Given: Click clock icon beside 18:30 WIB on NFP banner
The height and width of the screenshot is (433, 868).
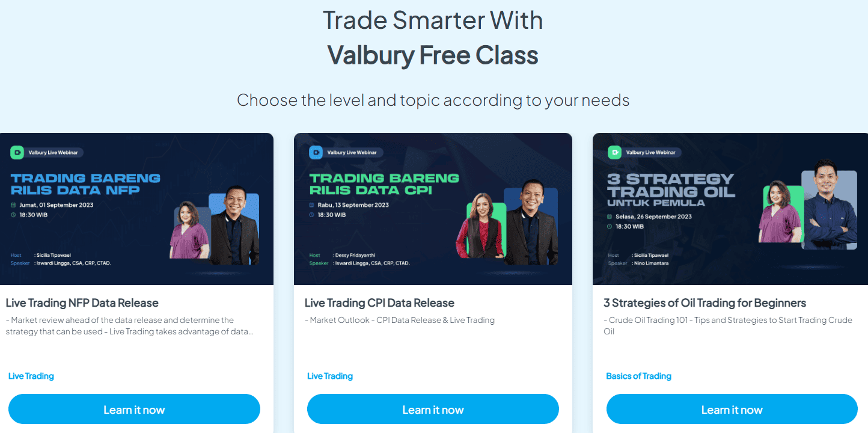Looking at the screenshot, I should (13, 215).
